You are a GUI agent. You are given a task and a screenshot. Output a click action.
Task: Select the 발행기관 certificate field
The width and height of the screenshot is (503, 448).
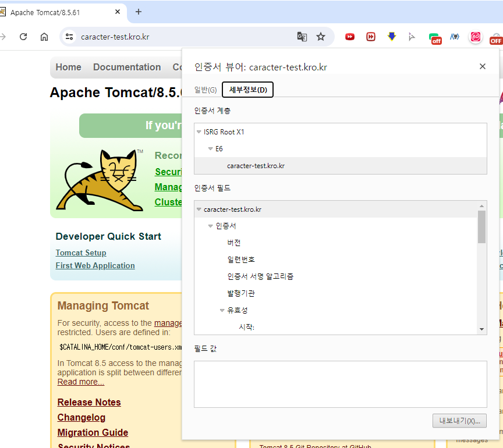[x=241, y=293]
